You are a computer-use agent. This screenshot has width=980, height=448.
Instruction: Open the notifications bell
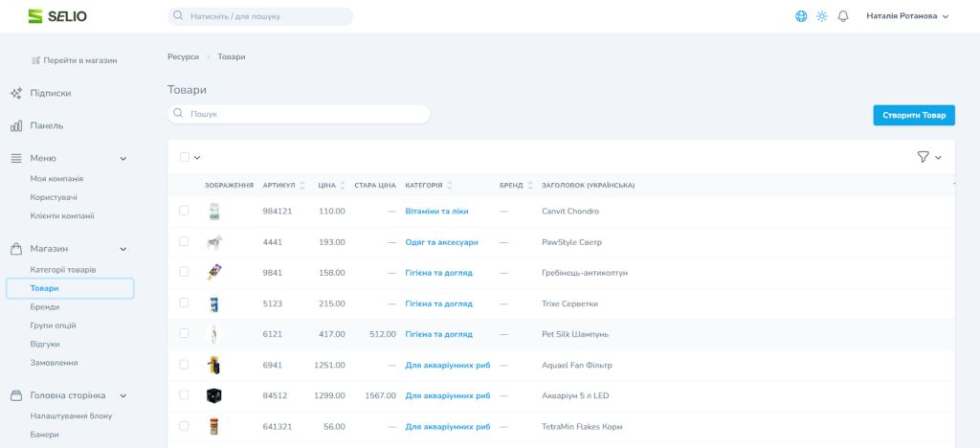coord(843,16)
